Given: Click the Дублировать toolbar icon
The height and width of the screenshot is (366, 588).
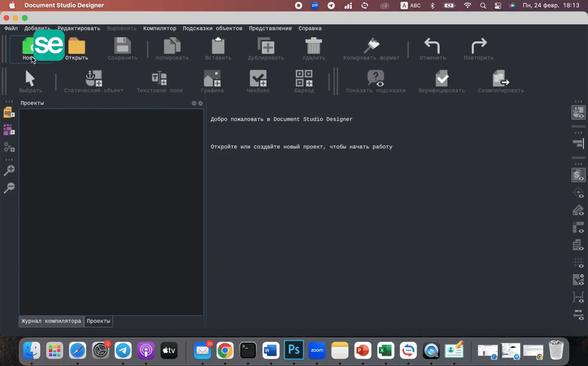Looking at the screenshot, I should (266, 46).
